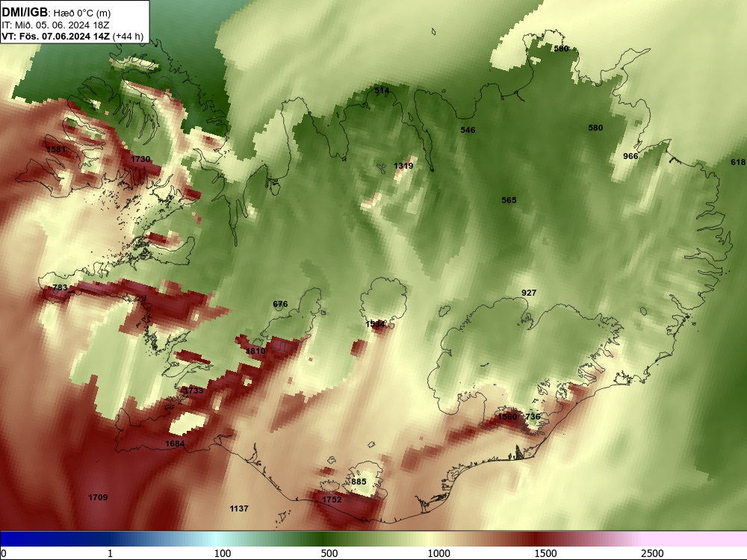Screen dimensions: 747x560
Task: Click the 2500 label on the color scale
Action: [652, 553]
